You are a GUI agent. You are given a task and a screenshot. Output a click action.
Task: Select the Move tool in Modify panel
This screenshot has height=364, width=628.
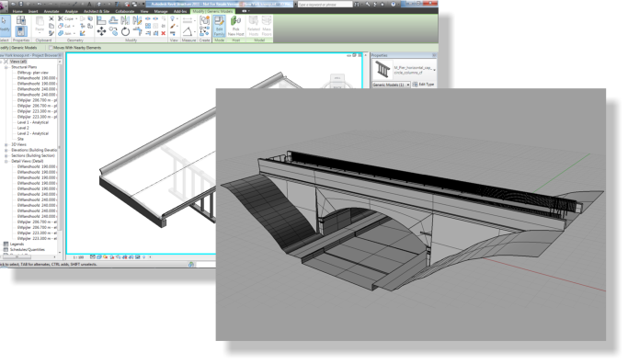[101, 31]
